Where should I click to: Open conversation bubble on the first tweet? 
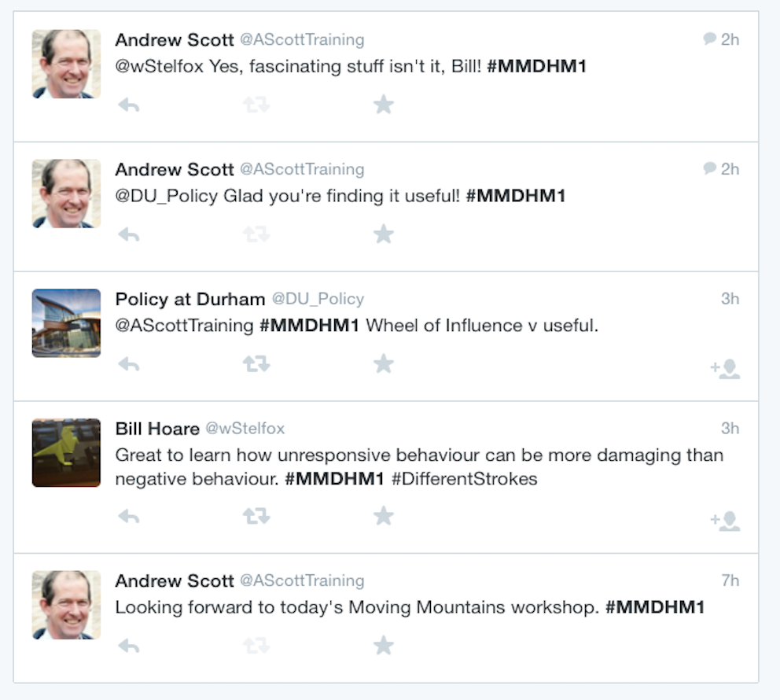(x=709, y=39)
